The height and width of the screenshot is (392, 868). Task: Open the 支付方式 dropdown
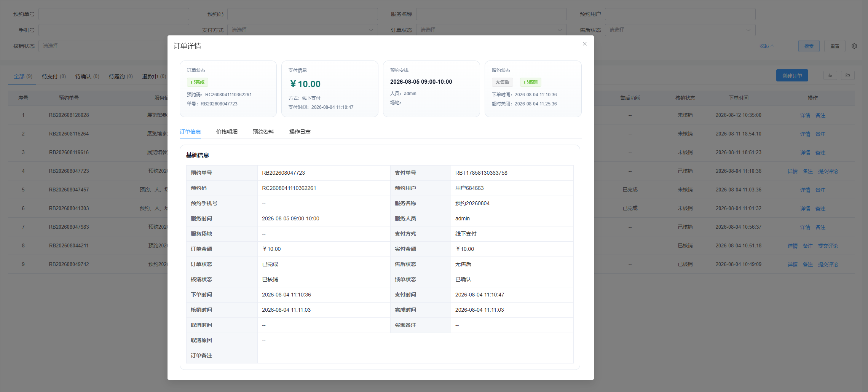(302, 30)
